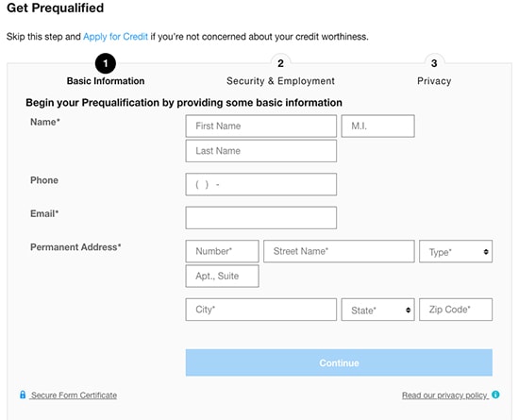Focus the M.I. middle initial field

click(x=377, y=126)
